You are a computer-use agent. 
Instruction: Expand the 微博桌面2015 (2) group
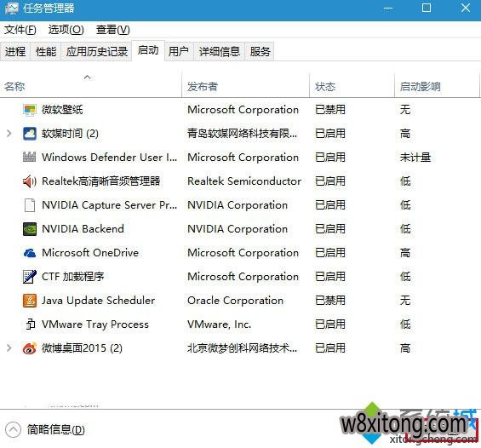[x=9, y=348]
